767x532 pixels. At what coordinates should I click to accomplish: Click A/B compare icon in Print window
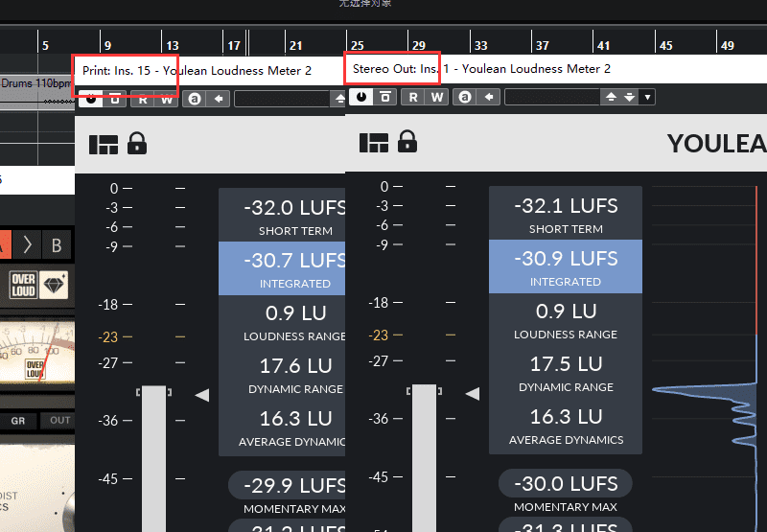tap(115, 100)
